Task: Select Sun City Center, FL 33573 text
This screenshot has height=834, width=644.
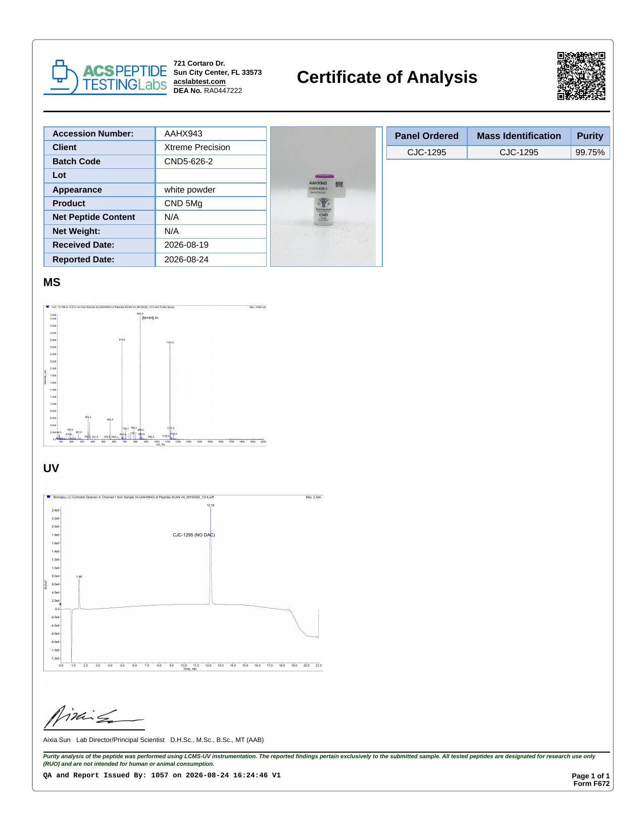Action: pyautogui.click(x=217, y=72)
